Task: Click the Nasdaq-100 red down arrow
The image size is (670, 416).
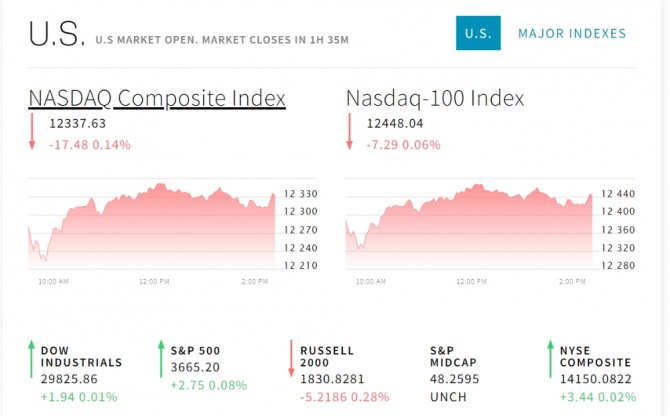Action: [350, 132]
